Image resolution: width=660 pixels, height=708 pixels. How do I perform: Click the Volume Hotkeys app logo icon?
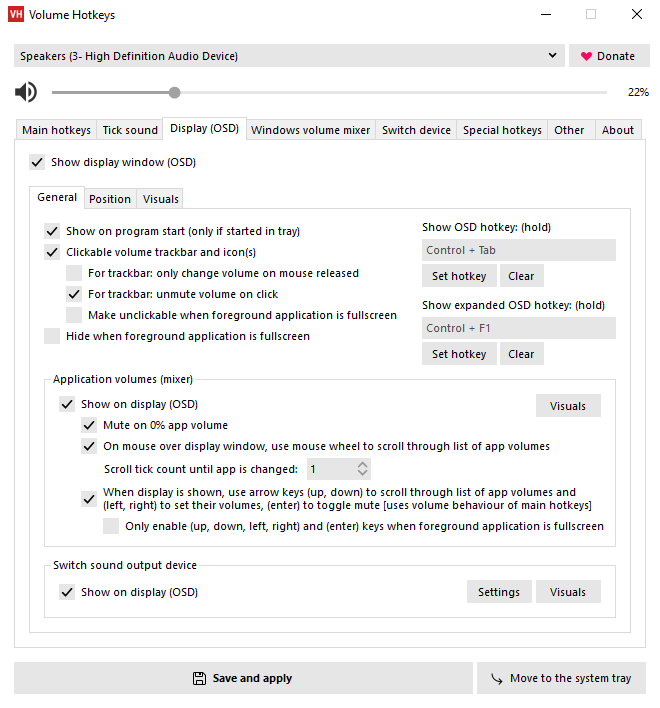(15, 15)
